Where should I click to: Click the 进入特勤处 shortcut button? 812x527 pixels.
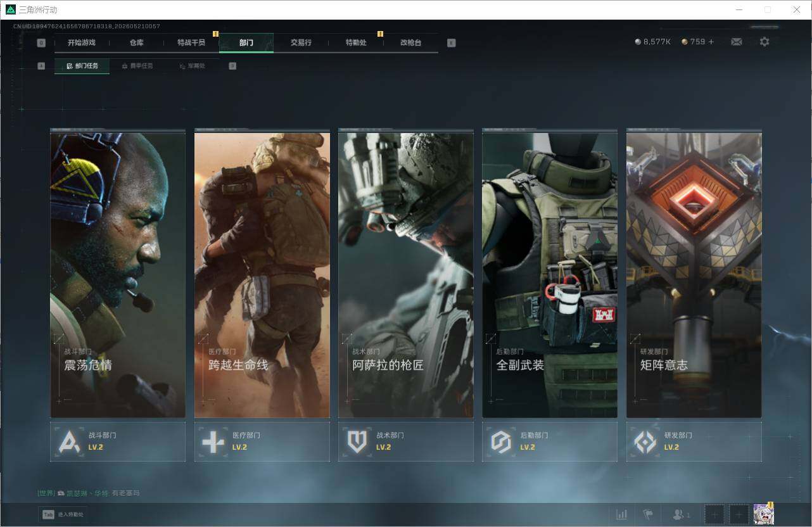pyautogui.click(x=63, y=514)
